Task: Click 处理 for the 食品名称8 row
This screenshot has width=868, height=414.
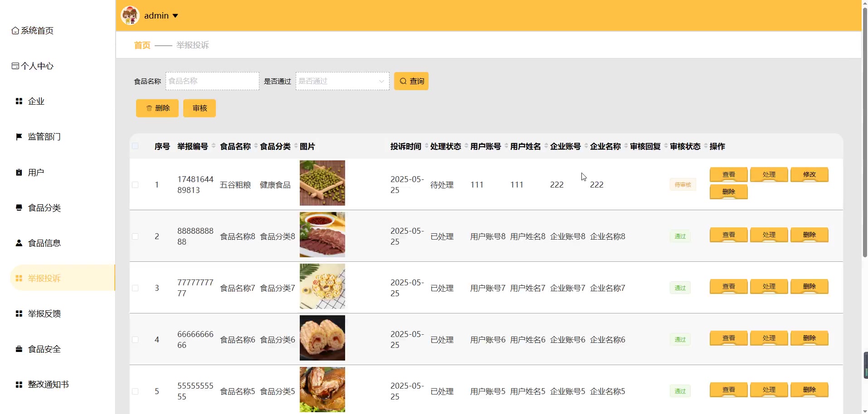Action: click(x=769, y=235)
